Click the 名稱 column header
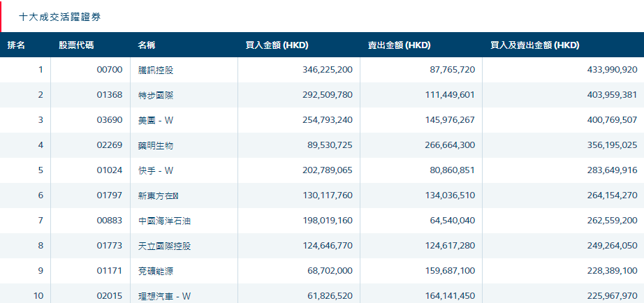This screenshot has height=303, width=644. coord(147,45)
